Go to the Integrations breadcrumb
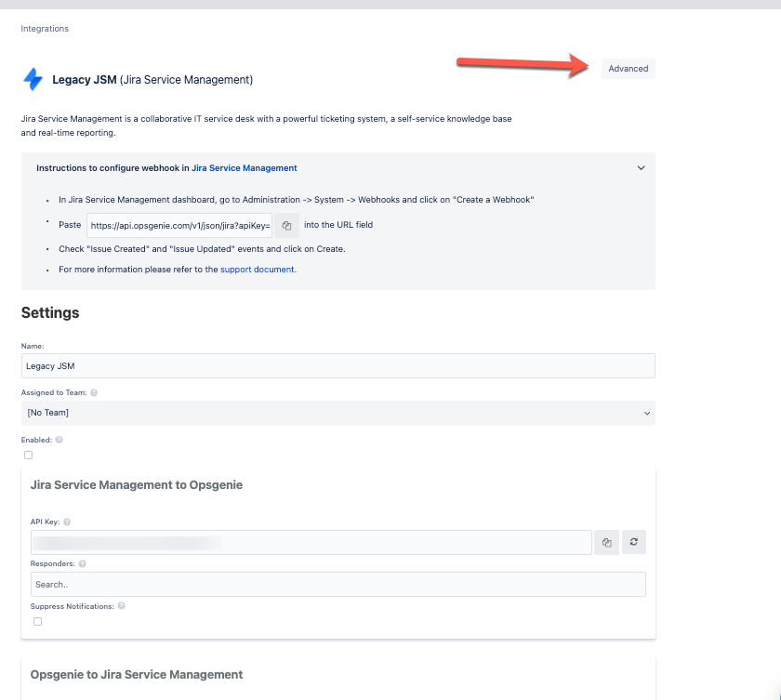The height and width of the screenshot is (700, 781). tap(45, 29)
